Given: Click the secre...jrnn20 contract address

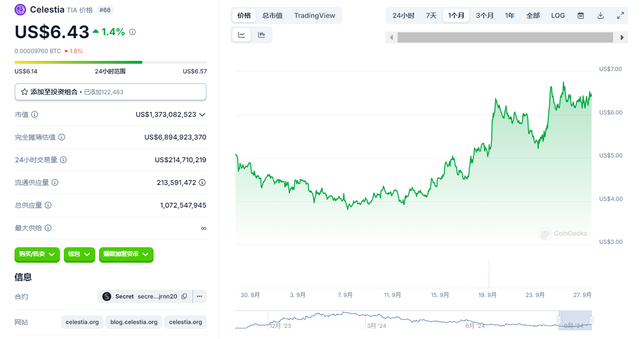Looking at the screenshot, I should (x=157, y=297).
